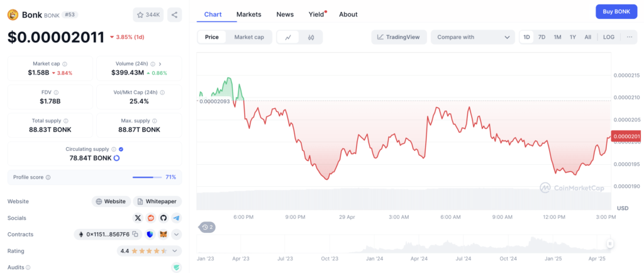Click the MetaMask fox icon

click(x=164, y=235)
